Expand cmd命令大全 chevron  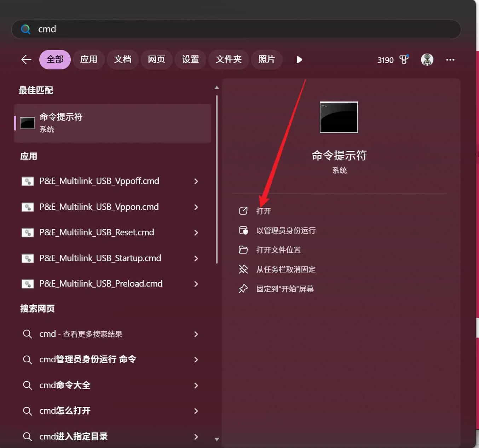tap(196, 385)
